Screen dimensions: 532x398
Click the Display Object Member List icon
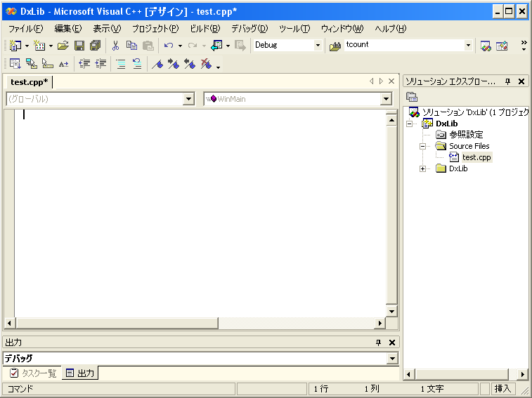pyautogui.click(x=15, y=63)
